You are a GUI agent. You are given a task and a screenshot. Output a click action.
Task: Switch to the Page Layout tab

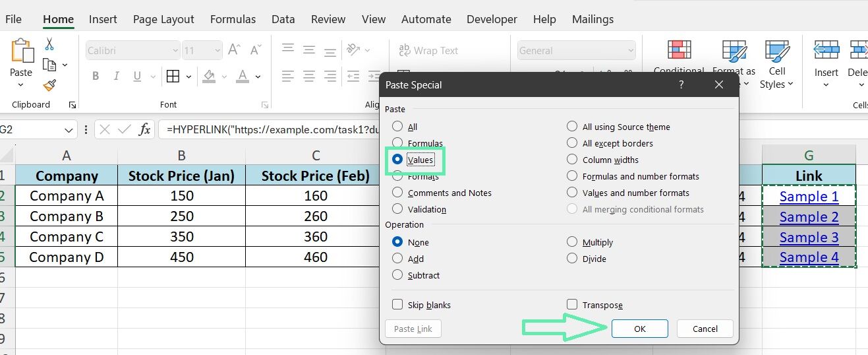coord(163,19)
